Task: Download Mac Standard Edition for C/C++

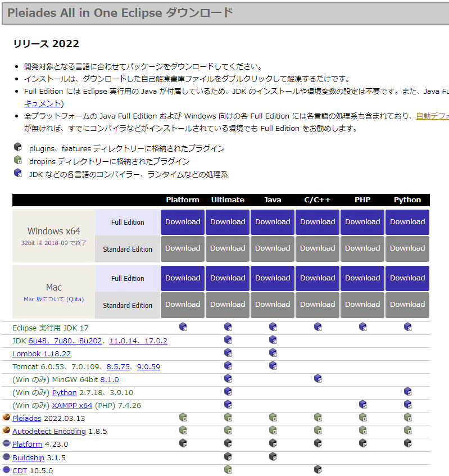Action: (318, 305)
